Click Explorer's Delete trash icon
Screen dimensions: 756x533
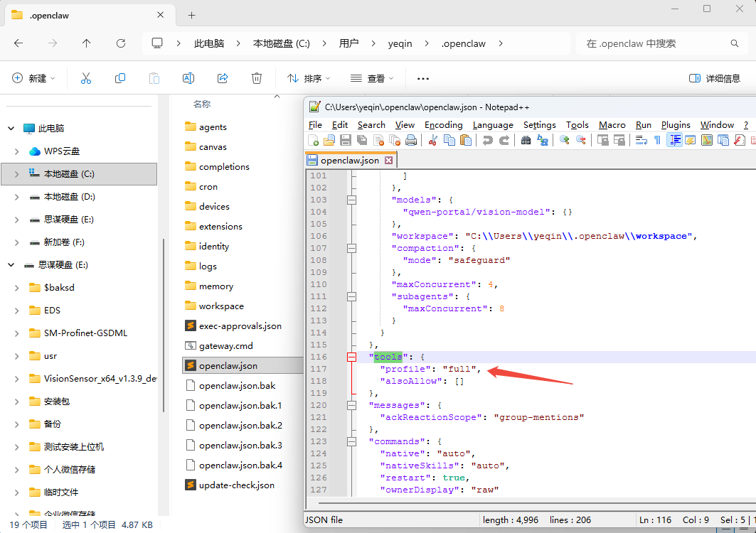pyautogui.click(x=257, y=78)
